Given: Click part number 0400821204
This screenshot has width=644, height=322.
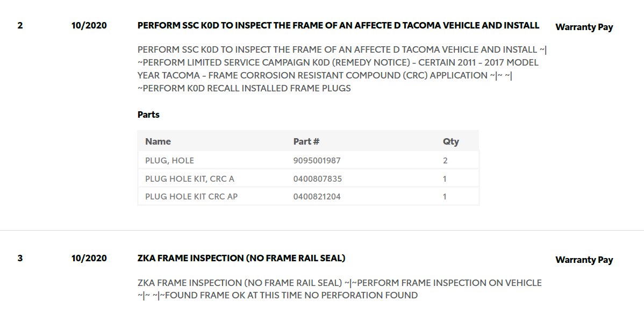Looking at the screenshot, I should pyautogui.click(x=317, y=196).
